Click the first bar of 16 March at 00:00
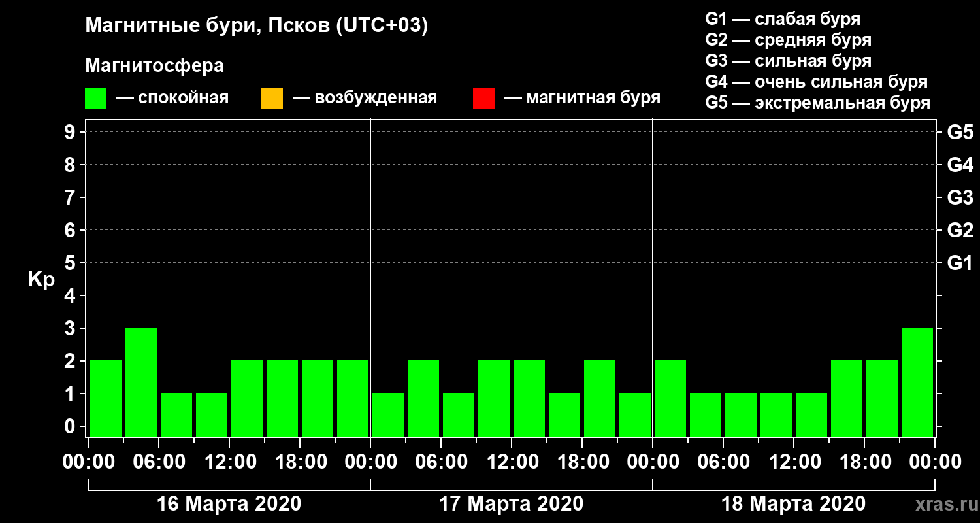Image resolution: width=980 pixels, height=523 pixels. (x=106, y=398)
